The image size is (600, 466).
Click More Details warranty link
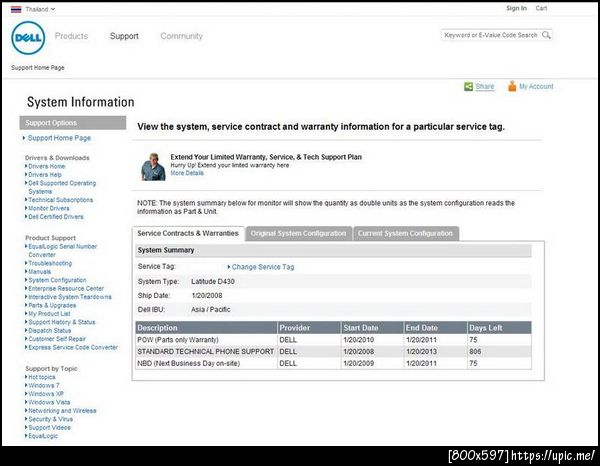point(187,173)
